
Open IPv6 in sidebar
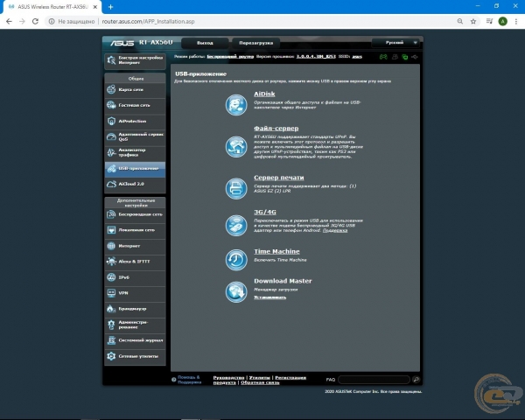coord(135,277)
